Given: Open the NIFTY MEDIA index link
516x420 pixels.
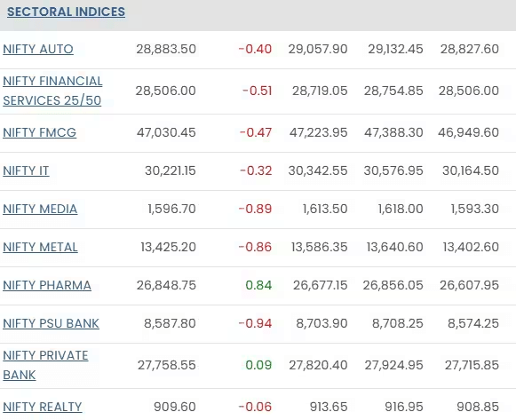Looking at the screenshot, I should pos(40,209).
